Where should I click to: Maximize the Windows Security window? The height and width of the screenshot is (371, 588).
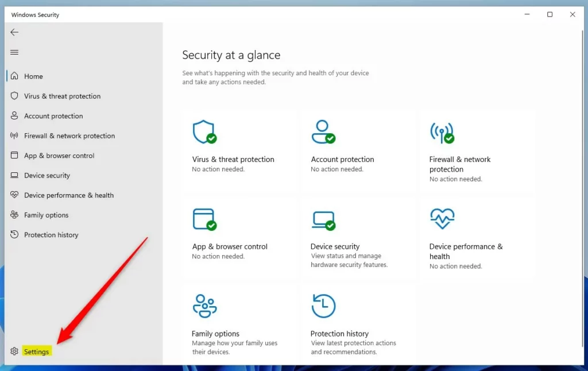pyautogui.click(x=550, y=14)
